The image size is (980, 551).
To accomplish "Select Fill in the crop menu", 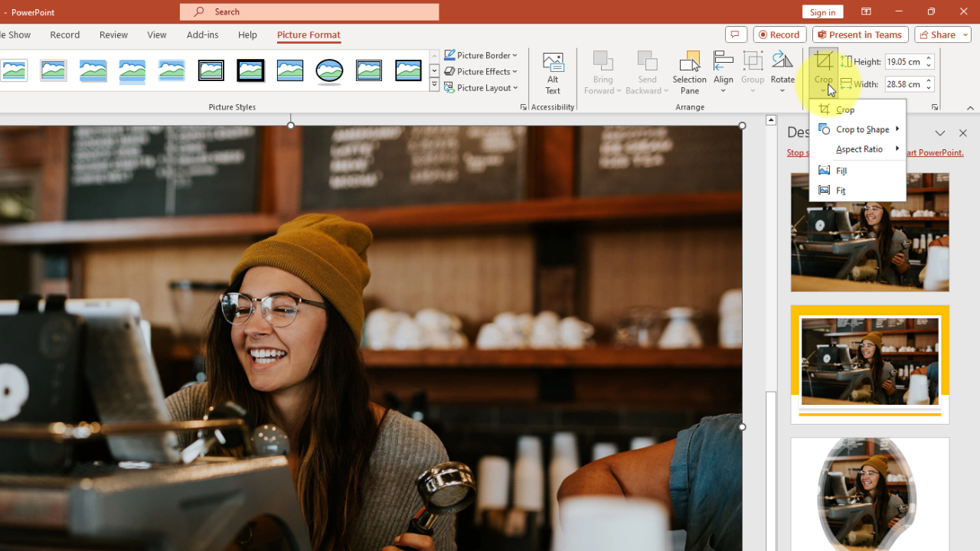I will pos(857,171).
